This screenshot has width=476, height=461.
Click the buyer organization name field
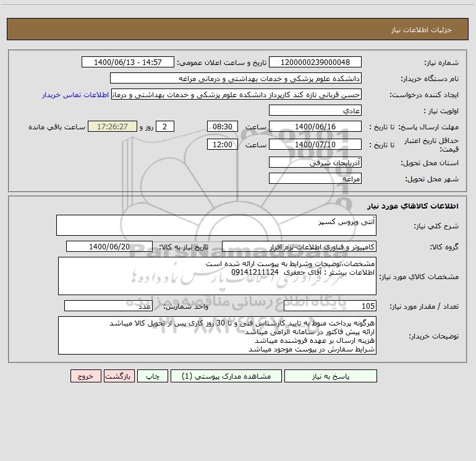coord(236,78)
